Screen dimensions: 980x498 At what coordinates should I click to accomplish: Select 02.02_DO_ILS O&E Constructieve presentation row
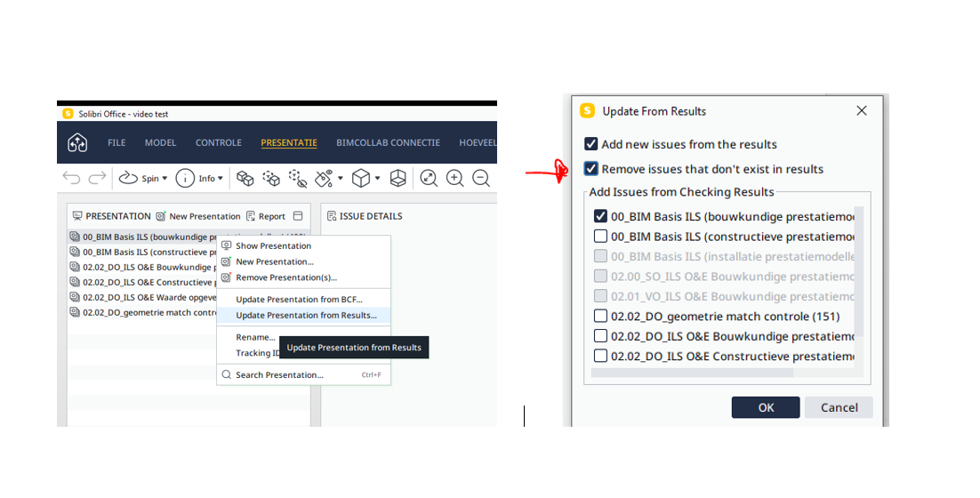tap(142, 282)
